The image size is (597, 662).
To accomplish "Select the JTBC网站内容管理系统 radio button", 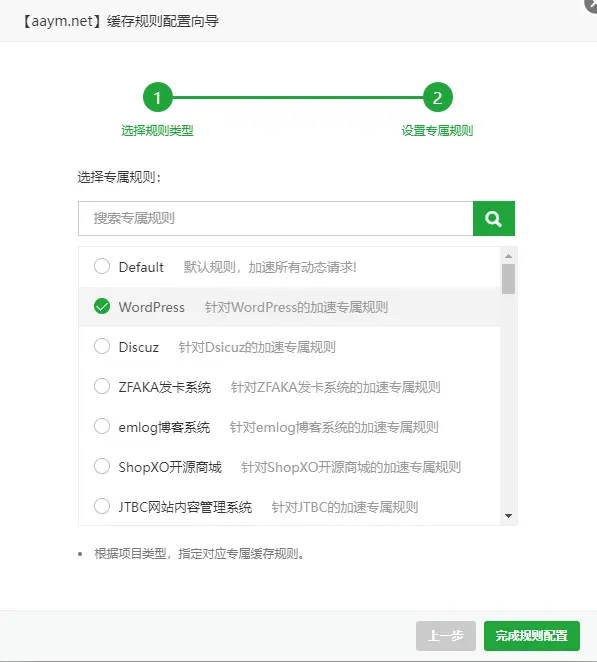I will point(102,506).
